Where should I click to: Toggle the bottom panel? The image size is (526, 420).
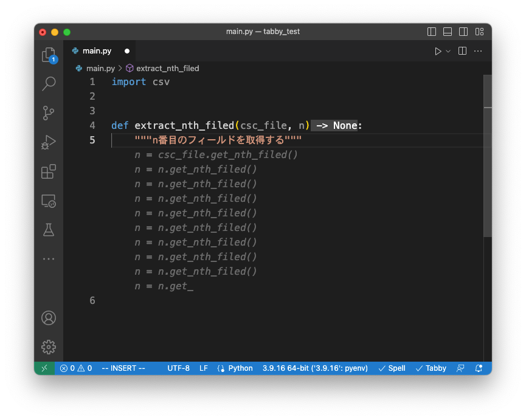(x=448, y=32)
